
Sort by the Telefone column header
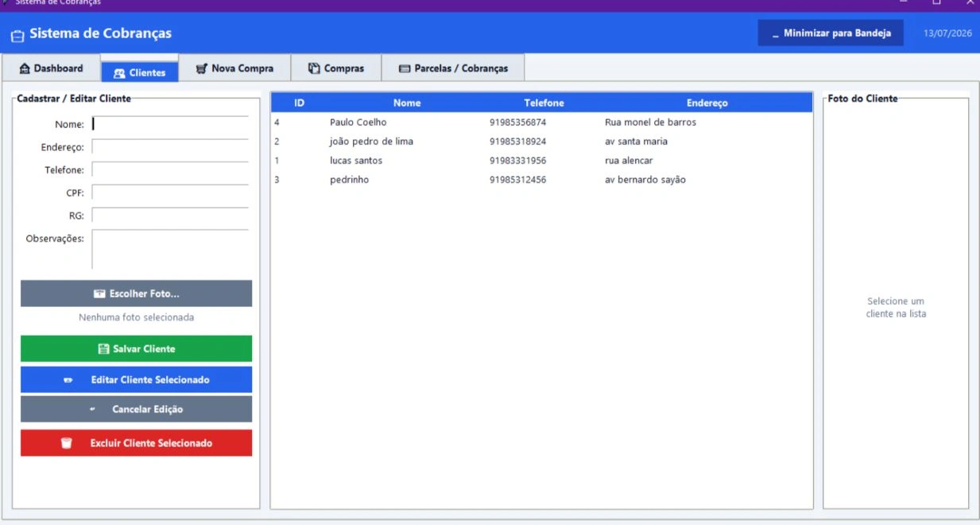click(544, 103)
